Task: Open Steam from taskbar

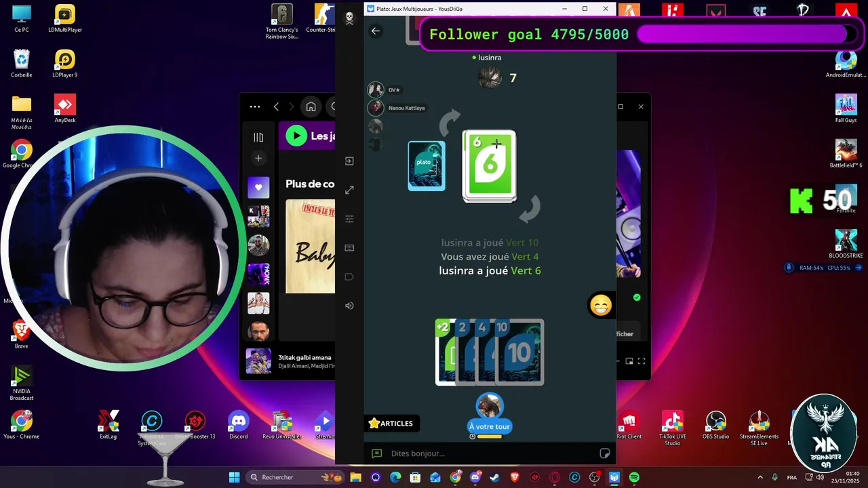Action: [495, 477]
